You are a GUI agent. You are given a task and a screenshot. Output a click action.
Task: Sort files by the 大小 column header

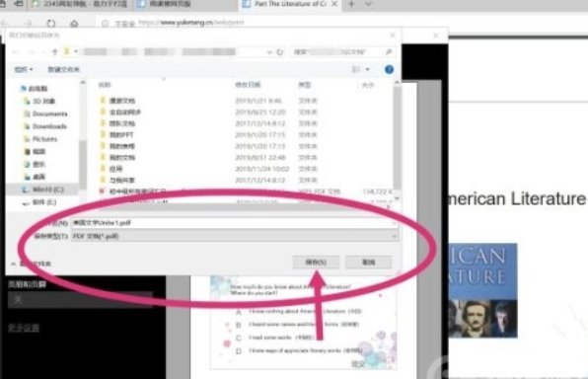pos(368,85)
